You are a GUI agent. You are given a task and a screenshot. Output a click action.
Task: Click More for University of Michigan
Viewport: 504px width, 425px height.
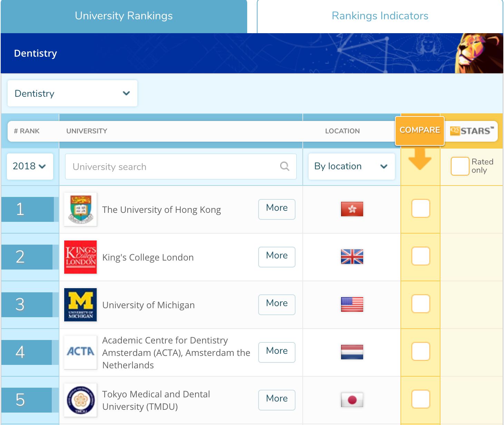(x=277, y=304)
